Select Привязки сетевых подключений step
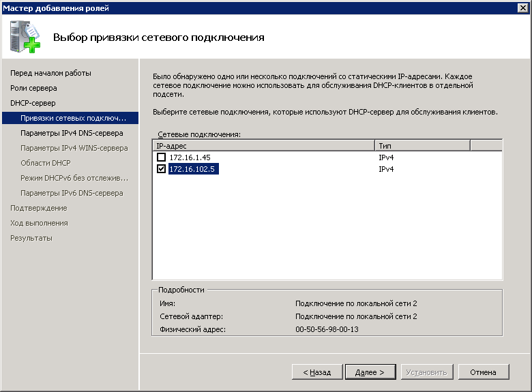The image size is (532, 392). coord(70,118)
